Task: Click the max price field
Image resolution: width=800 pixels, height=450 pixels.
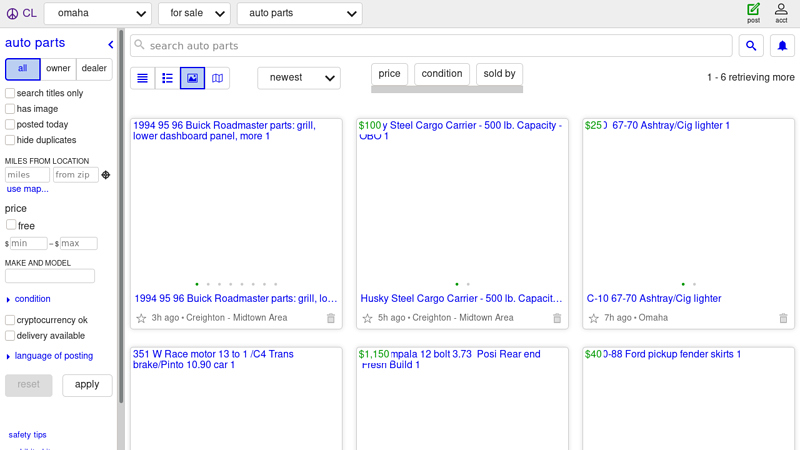Action: tap(79, 243)
